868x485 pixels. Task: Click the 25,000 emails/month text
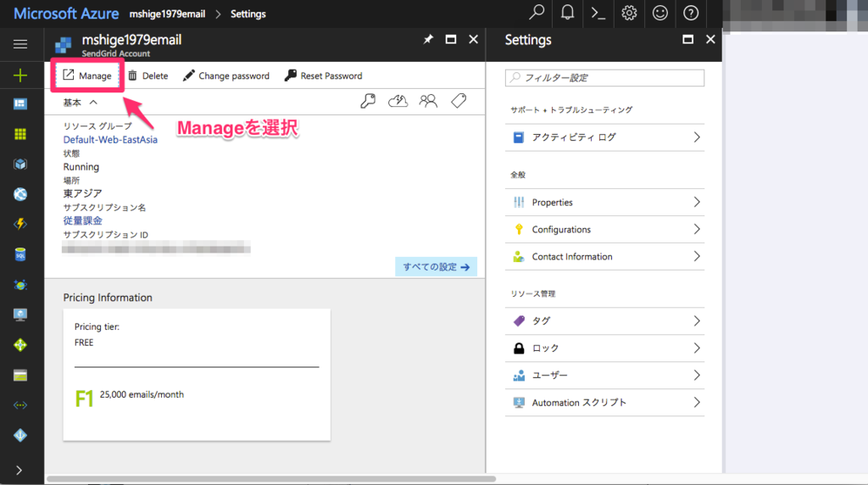coord(142,394)
